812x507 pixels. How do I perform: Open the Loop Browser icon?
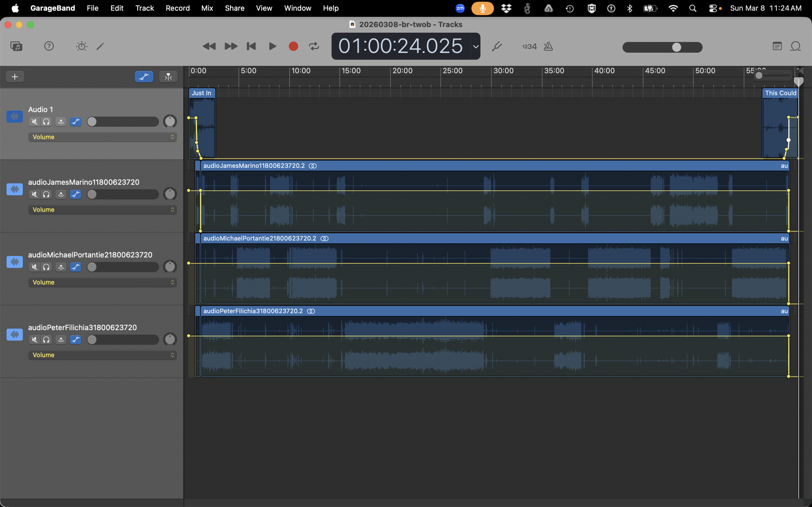796,46
